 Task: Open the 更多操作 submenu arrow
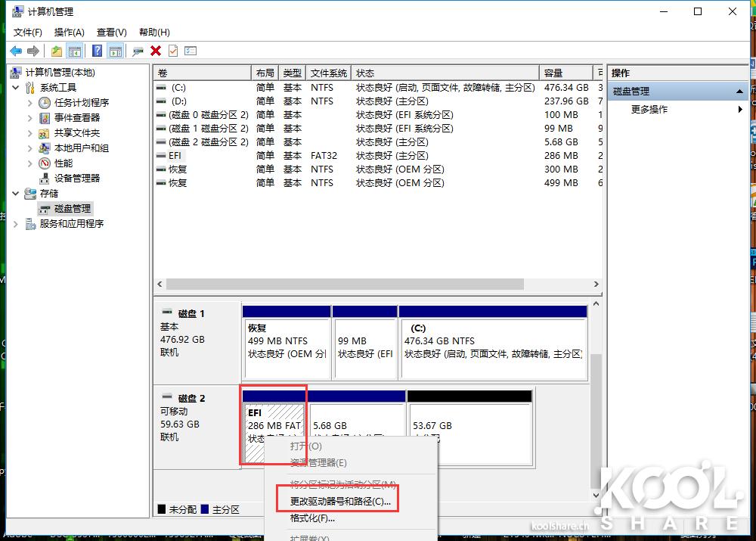pos(741,109)
